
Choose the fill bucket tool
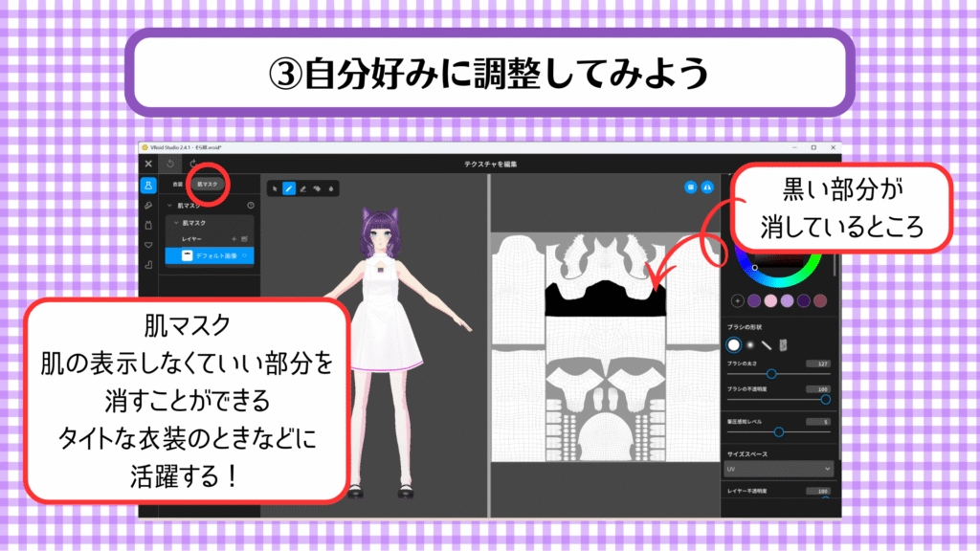click(x=317, y=188)
